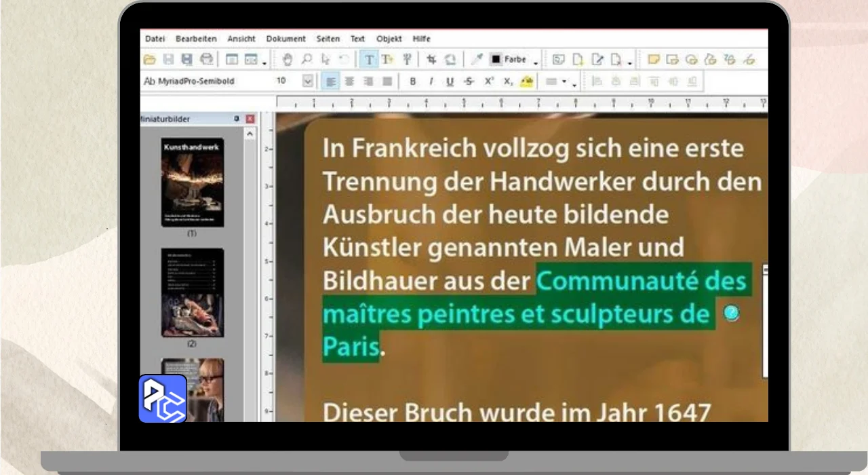Viewport: 868px width, 475px height.
Task: Toggle center text alignment
Action: [x=349, y=81]
